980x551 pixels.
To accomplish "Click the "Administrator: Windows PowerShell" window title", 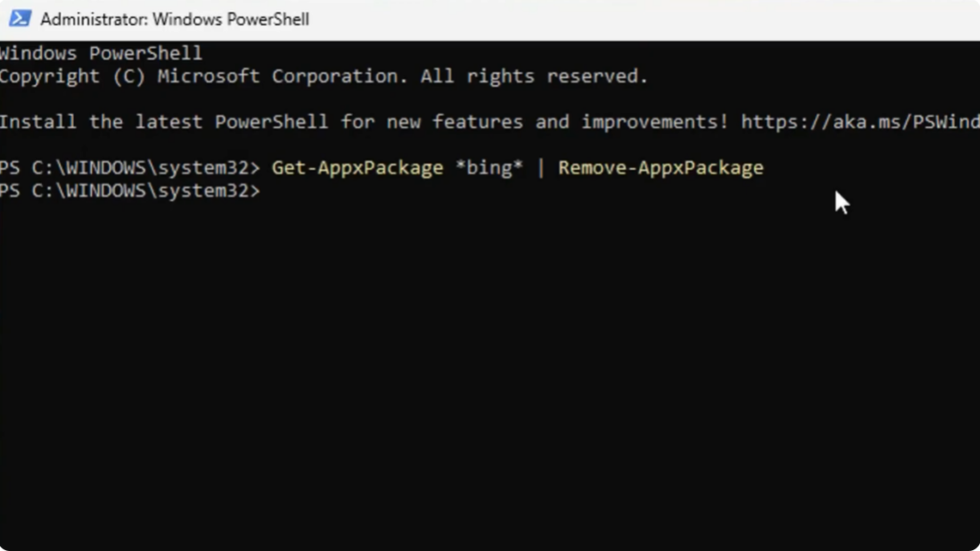I will 175,19.
